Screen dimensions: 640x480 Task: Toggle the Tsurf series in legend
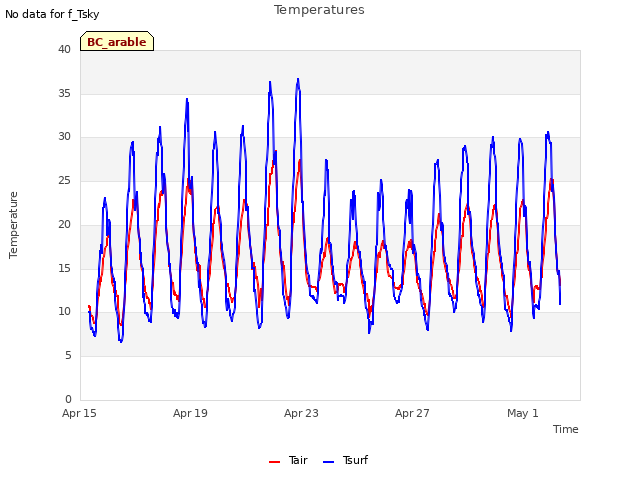point(345,460)
